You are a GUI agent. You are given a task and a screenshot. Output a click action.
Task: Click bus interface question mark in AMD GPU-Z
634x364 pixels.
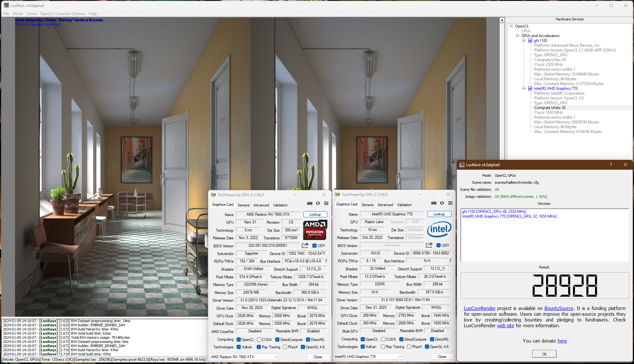[x=326, y=261]
